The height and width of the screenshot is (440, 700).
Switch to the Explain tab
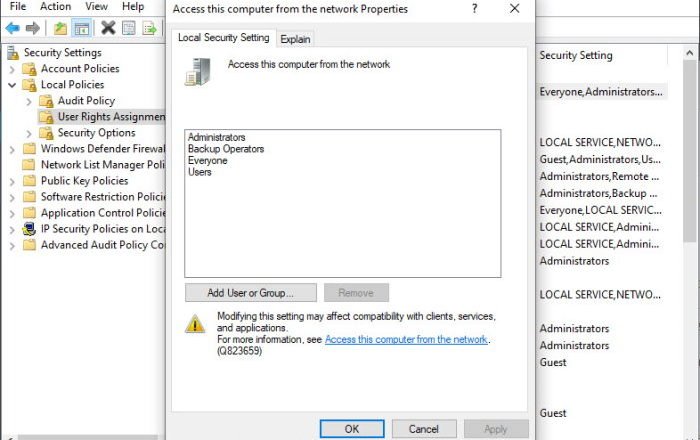(x=295, y=39)
